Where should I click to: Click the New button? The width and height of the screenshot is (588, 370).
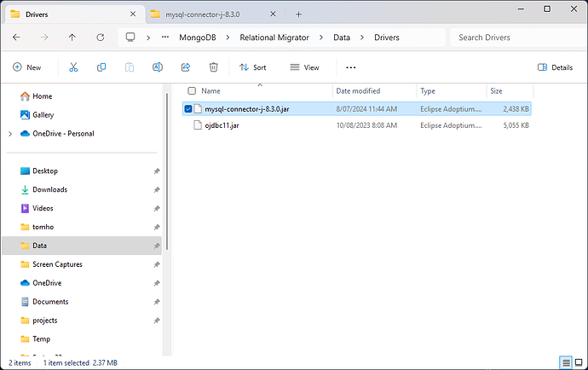point(27,67)
